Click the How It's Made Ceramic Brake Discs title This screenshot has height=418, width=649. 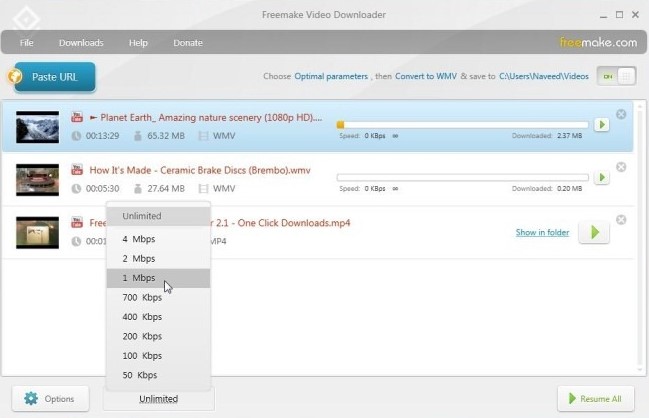(200, 170)
